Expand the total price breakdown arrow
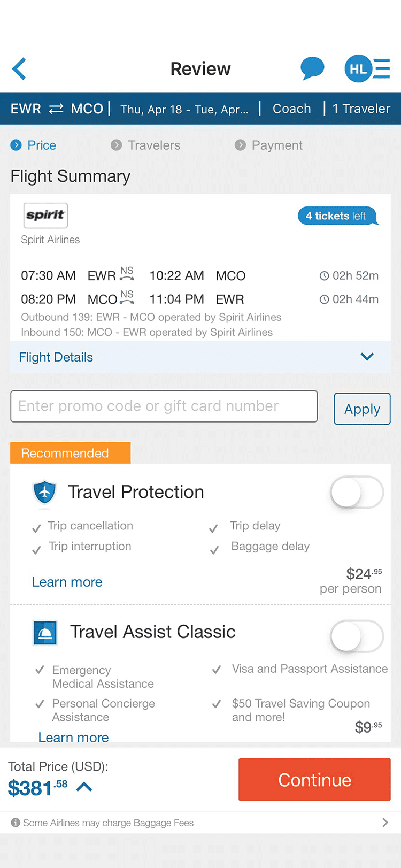401x868 pixels. coord(84,787)
